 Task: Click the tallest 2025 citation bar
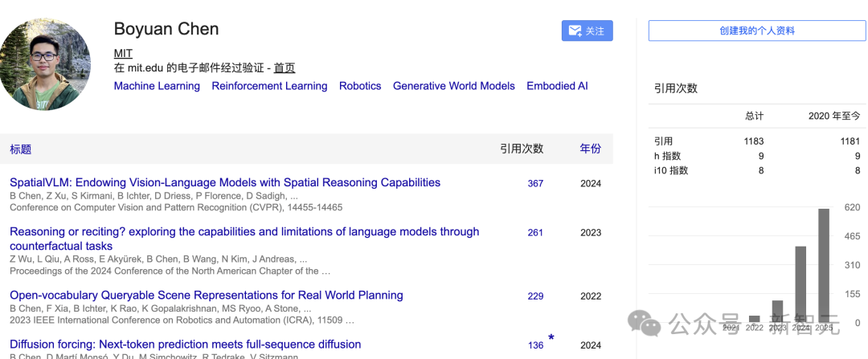tap(824, 265)
